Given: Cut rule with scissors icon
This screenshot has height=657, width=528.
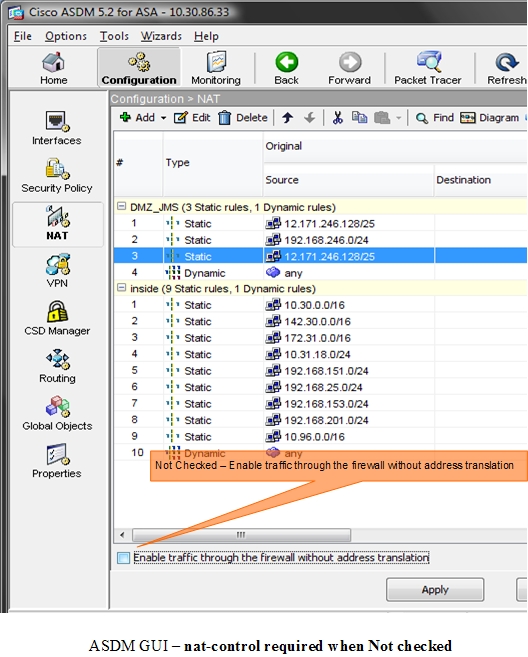Looking at the screenshot, I should pos(338,118).
